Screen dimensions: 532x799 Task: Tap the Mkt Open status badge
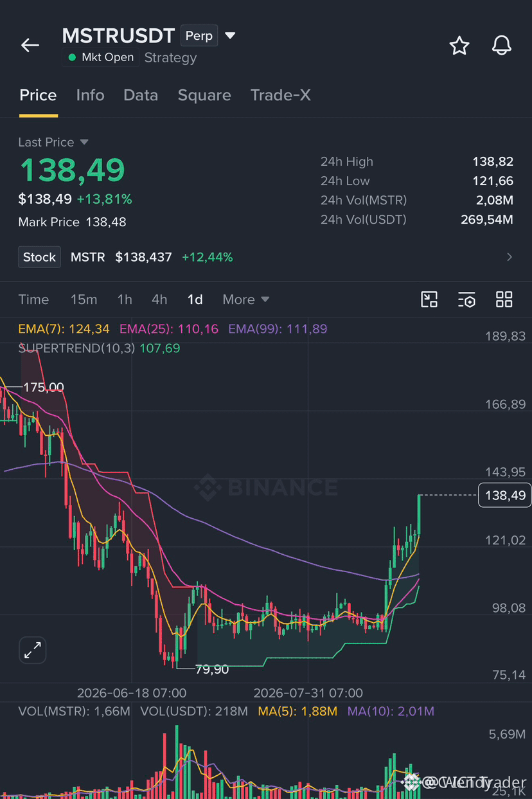click(100, 57)
